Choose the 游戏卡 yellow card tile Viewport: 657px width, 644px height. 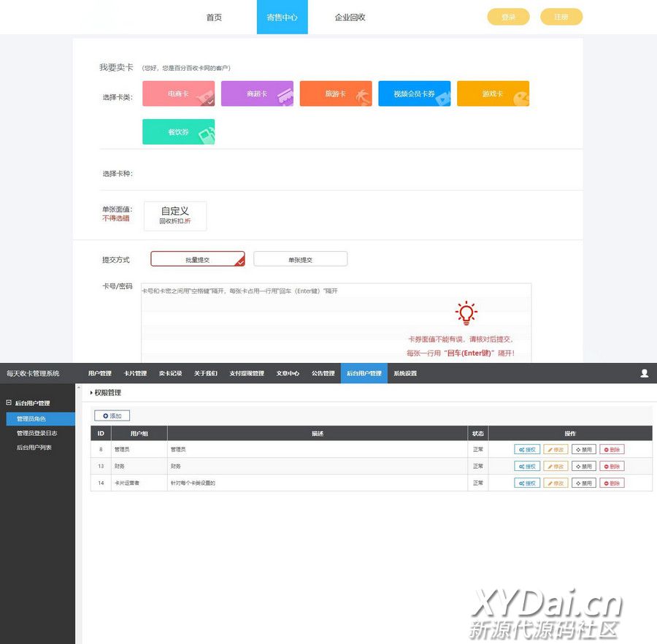click(x=493, y=93)
